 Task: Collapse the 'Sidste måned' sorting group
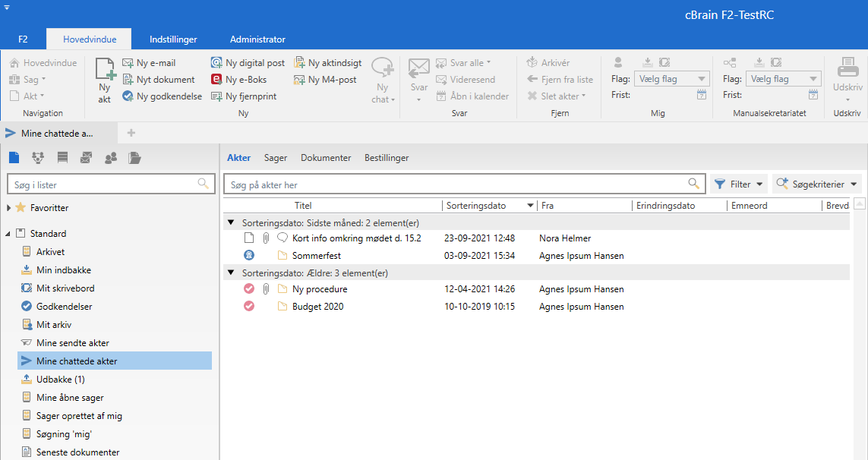pos(231,223)
